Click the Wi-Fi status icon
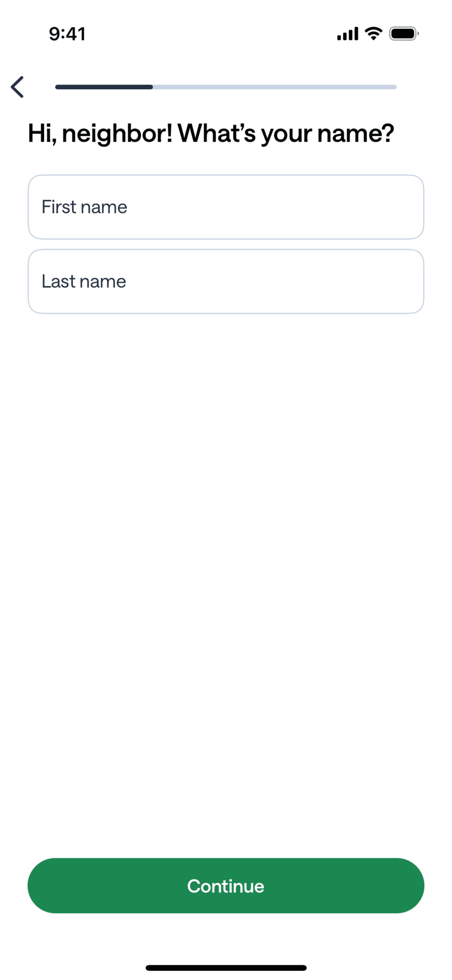Viewport: 452px width, 980px height. point(373,34)
